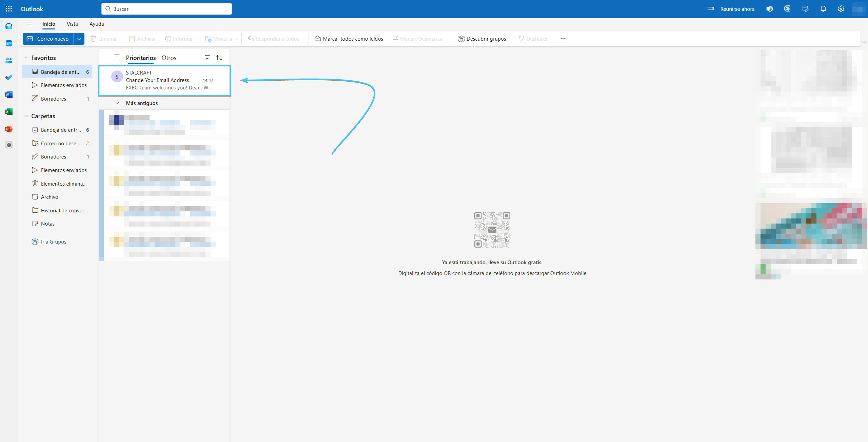This screenshot has height=442, width=868.
Task: Launch Excel from the left rail
Action: pyautogui.click(x=9, y=112)
